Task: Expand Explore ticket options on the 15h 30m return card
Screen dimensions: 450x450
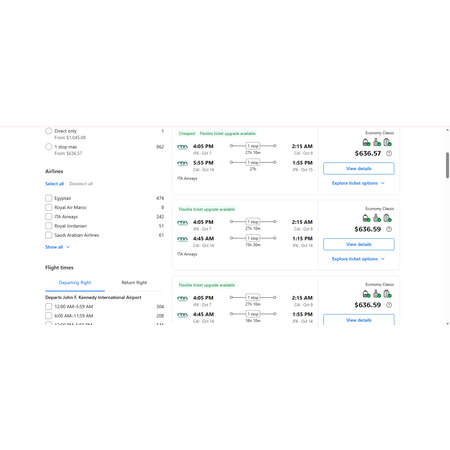Action: (x=358, y=259)
